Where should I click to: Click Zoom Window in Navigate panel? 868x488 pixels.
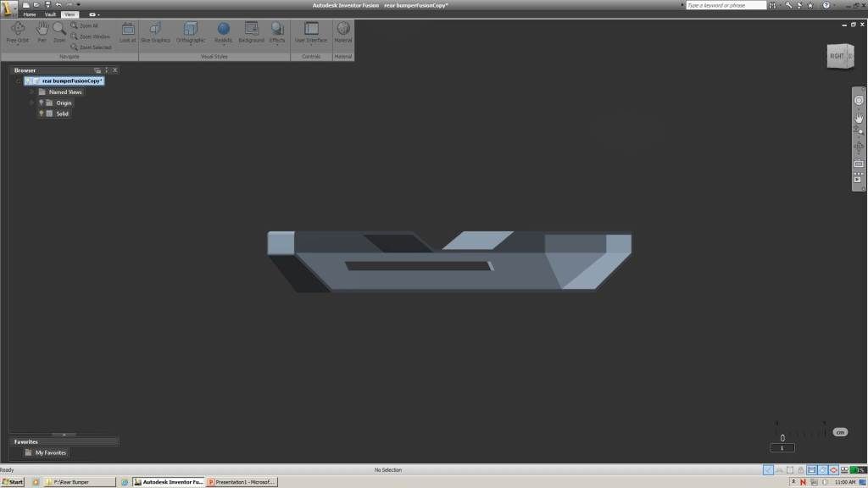90,36
